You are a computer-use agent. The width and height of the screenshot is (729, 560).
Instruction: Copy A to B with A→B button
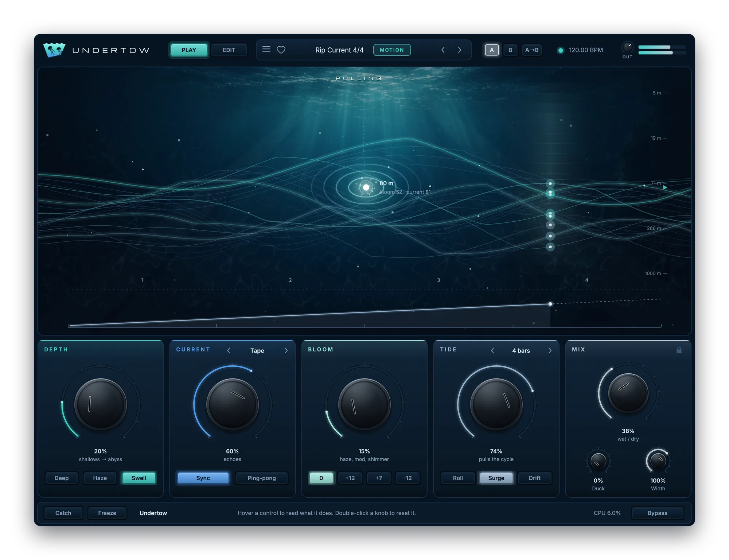531,50
